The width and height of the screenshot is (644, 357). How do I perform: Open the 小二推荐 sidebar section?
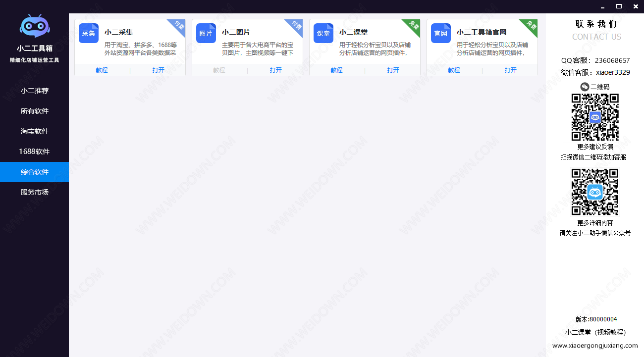pyautogui.click(x=35, y=91)
